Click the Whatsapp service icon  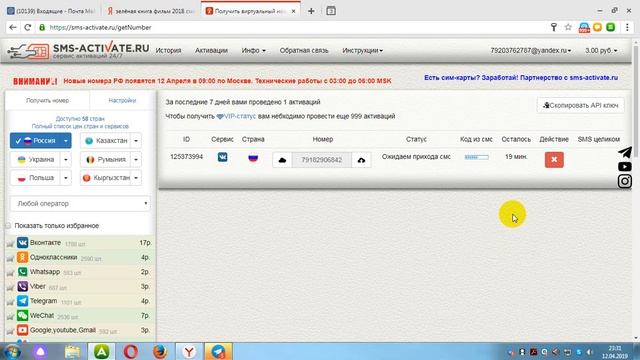pos(22,272)
